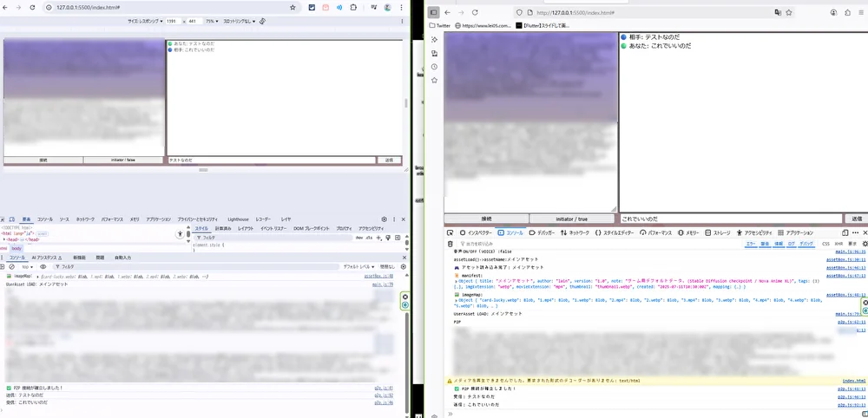The image size is (868, 418).
Task: Toggle device toolbar icon in Chrome DevTools
Action: tap(11, 219)
